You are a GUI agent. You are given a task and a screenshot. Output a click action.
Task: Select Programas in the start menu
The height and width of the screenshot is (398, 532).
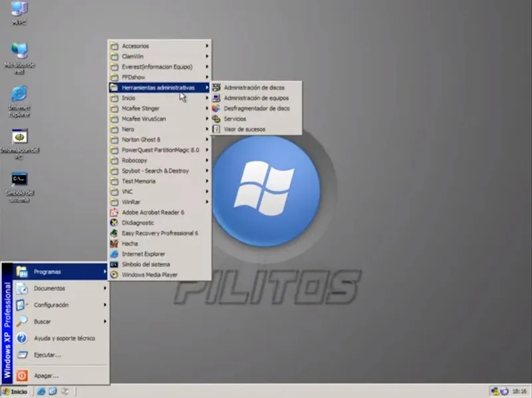tap(61, 272)
